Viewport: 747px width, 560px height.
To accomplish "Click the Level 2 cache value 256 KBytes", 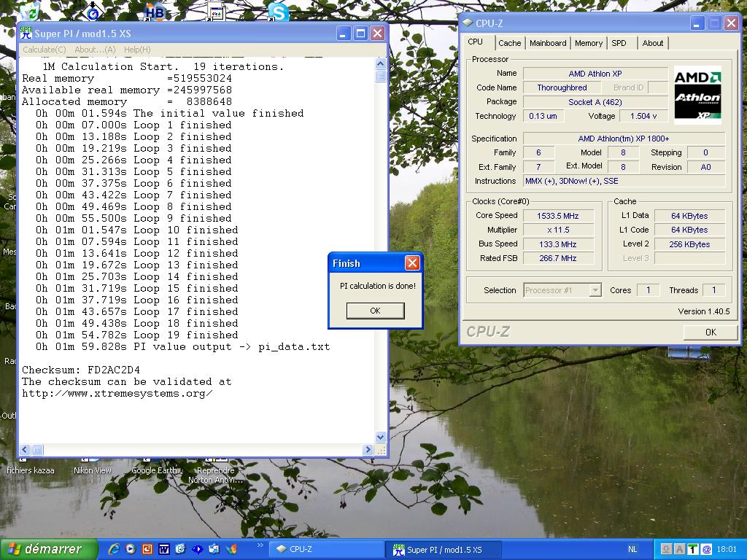I will (689, 244).
